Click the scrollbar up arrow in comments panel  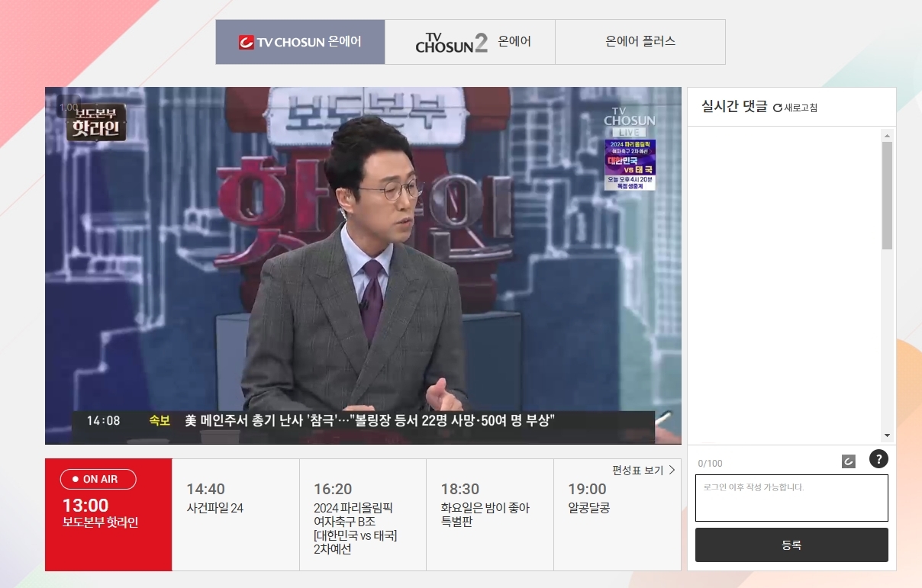(x=887, y=135)
